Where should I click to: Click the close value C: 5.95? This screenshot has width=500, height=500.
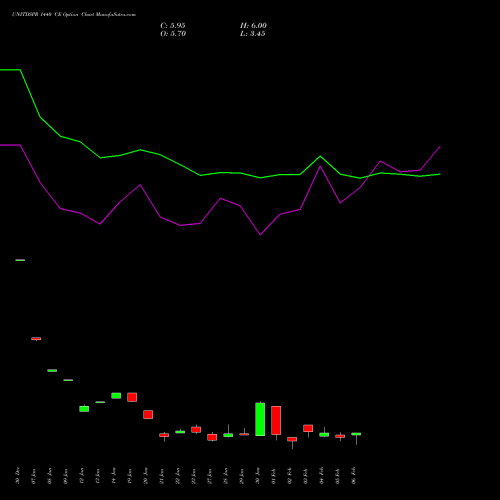pyautogui.click(x=173, y=26)
